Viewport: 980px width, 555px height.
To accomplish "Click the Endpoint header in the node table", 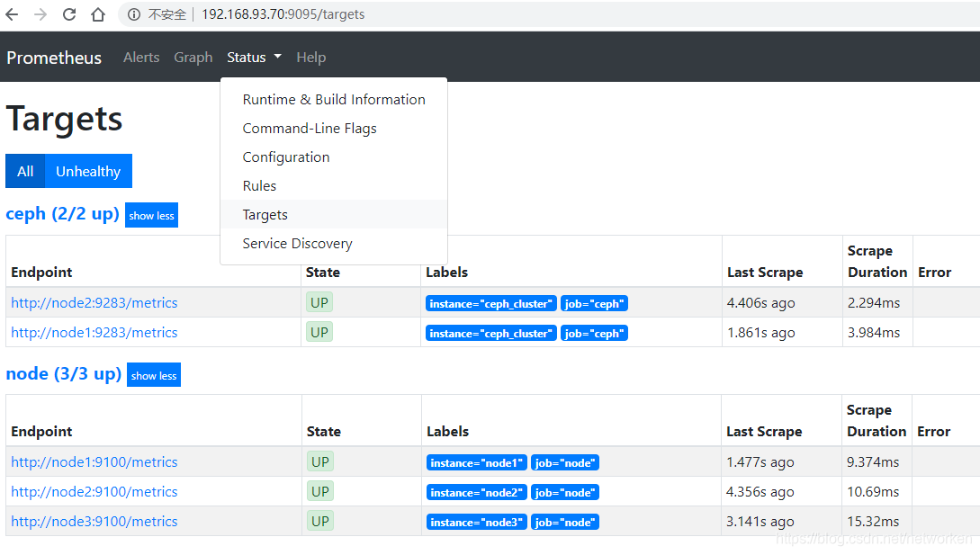I will click(x=41, y=432).
